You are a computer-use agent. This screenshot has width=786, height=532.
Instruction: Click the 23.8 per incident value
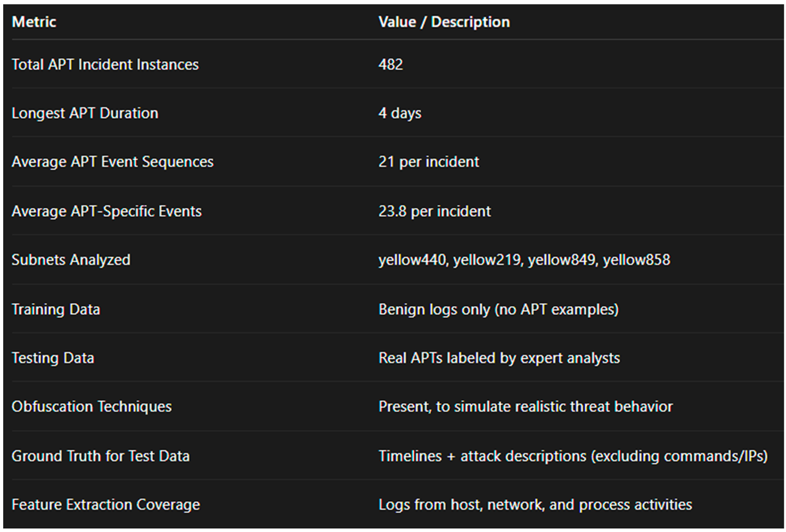pos(434,211)
